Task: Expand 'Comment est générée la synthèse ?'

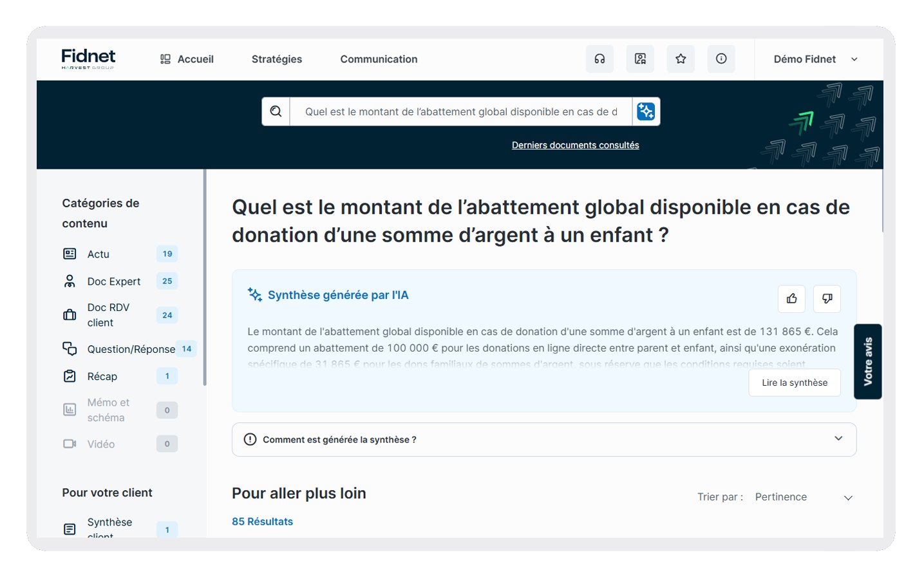Action: pos(544,439)
